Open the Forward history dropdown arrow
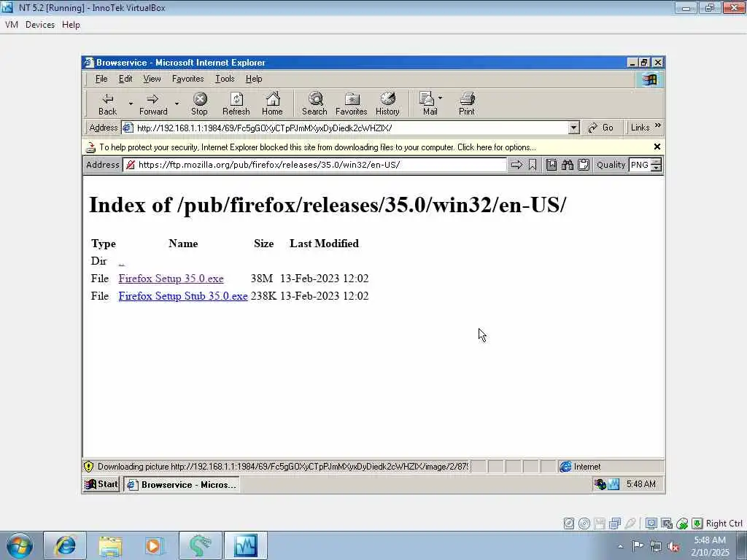The width and height of the screenshot is (747, 560). click(177, 104)
